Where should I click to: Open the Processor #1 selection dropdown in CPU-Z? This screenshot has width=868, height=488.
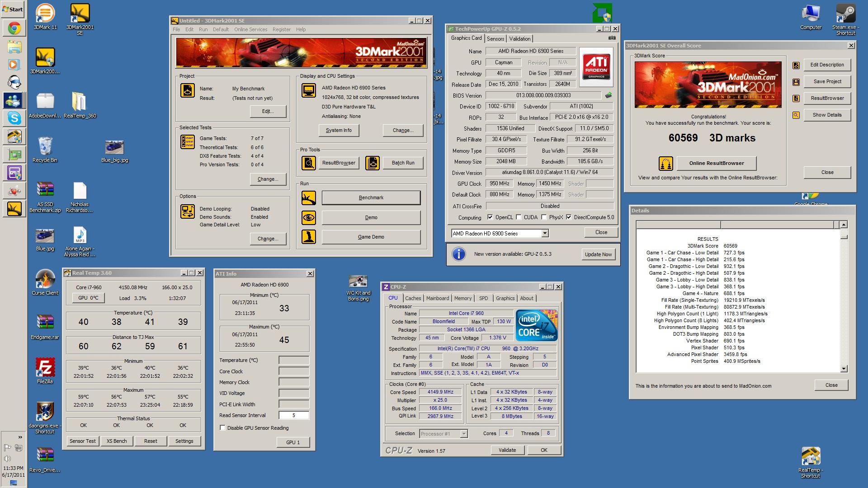(464, 434)
